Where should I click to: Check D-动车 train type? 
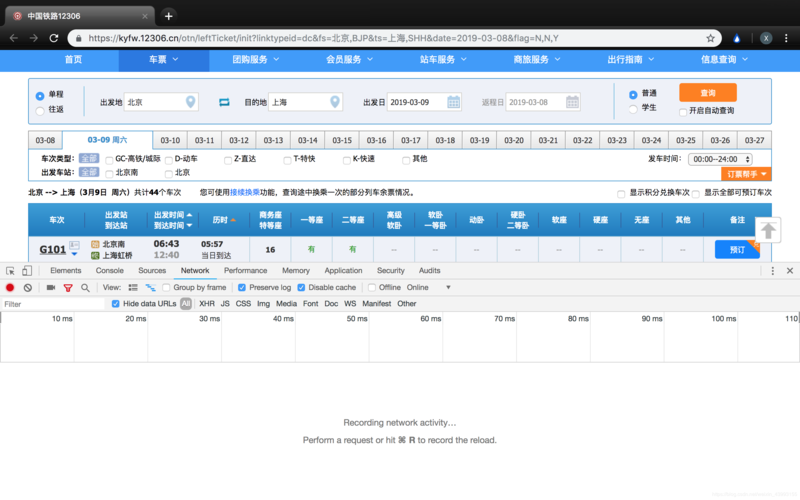coord(168,161)
